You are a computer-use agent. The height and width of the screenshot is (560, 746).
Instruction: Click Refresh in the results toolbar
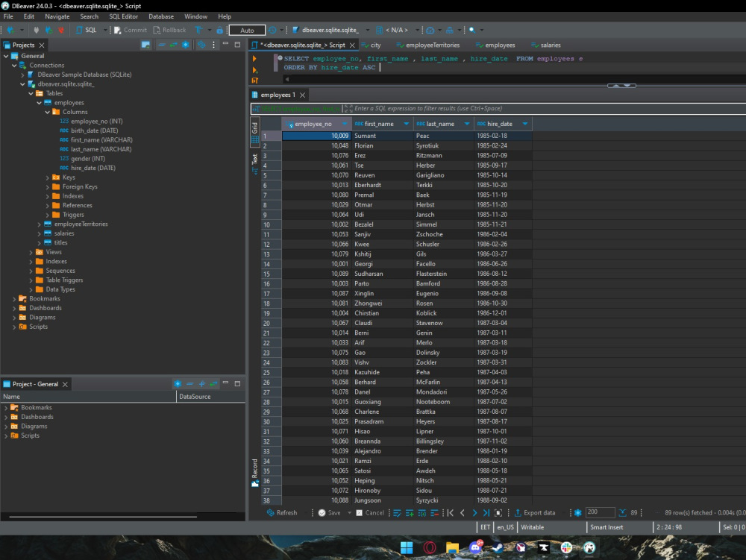click(x=282, y=512)
